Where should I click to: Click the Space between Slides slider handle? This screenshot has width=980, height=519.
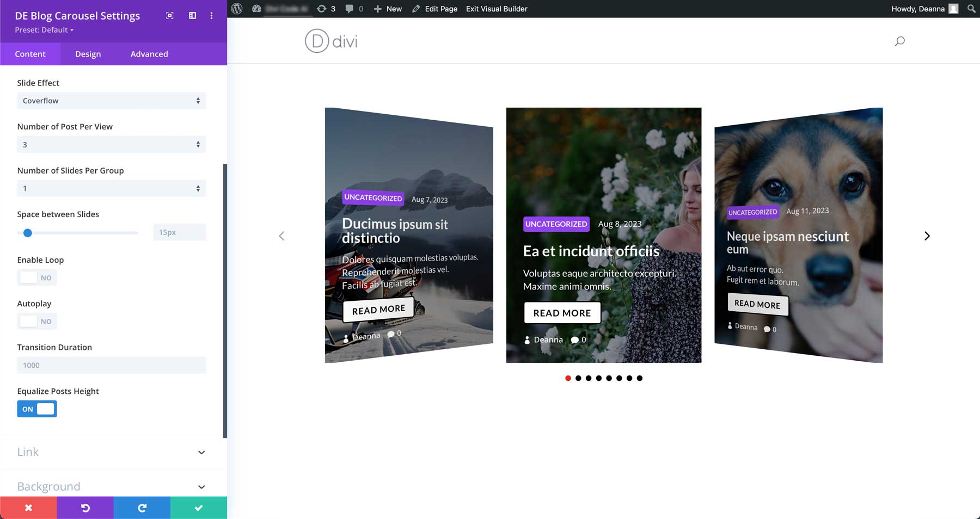(x=27, y=233)
